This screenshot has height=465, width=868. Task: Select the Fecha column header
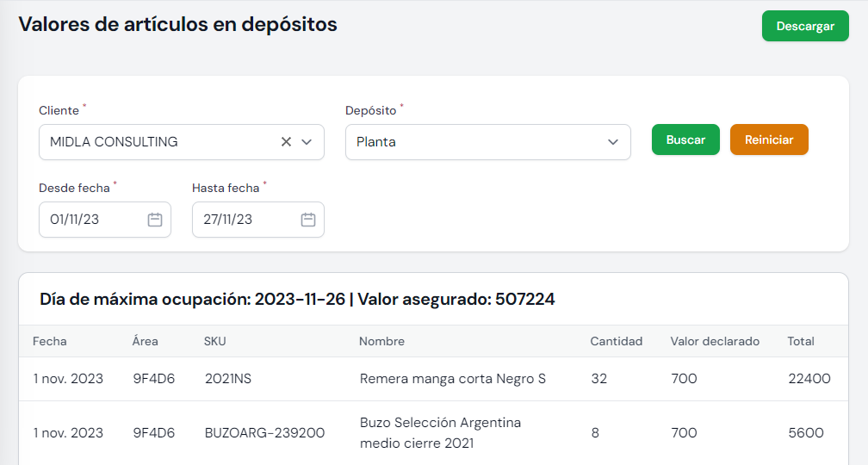pyautogui.click(x=50, y=341)
